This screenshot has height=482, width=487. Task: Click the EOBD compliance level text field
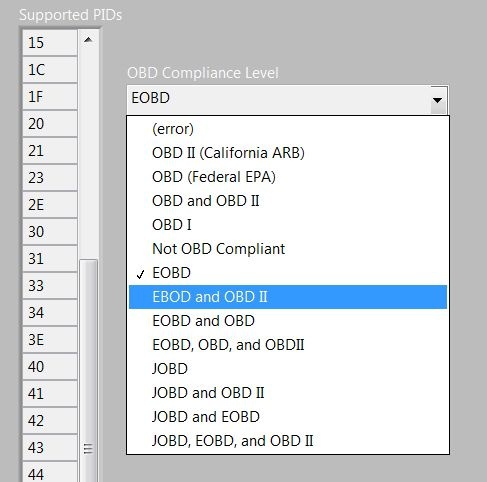point(279,99)
